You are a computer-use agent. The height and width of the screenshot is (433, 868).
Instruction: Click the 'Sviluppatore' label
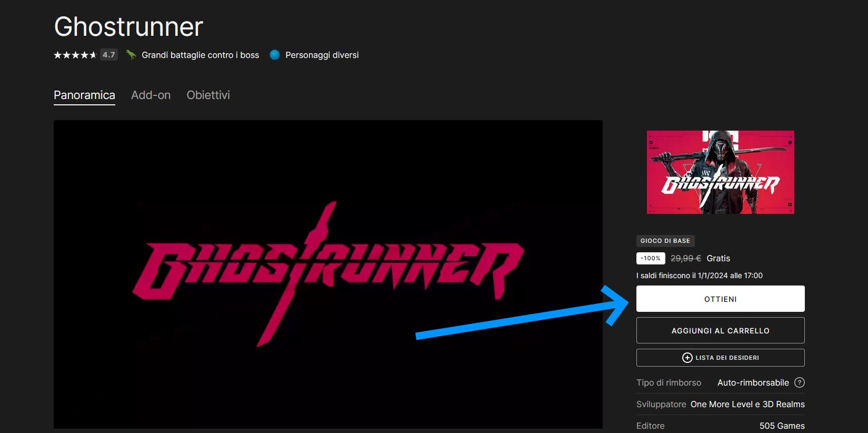point(661,404)
